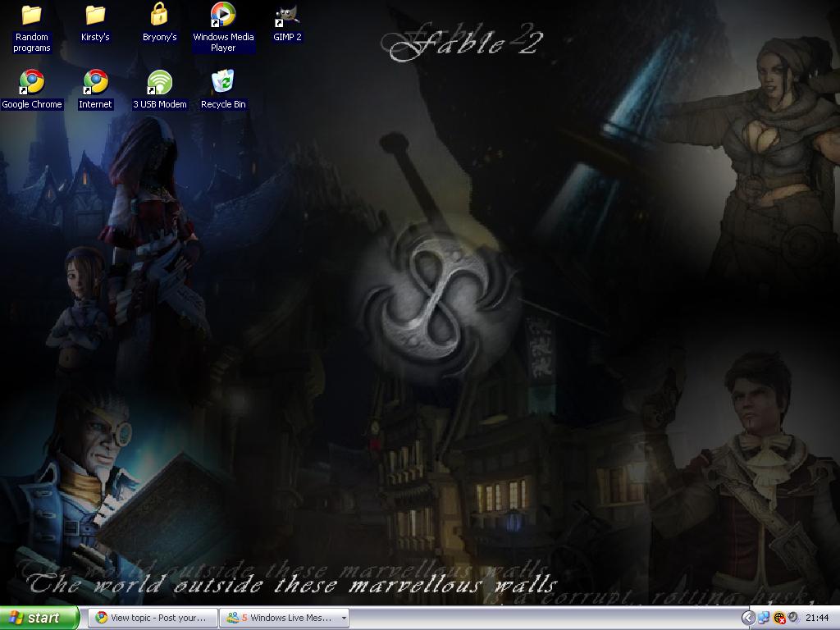
Task: Open the Google Chrome desktop shortcut
Action: point(31,82)
